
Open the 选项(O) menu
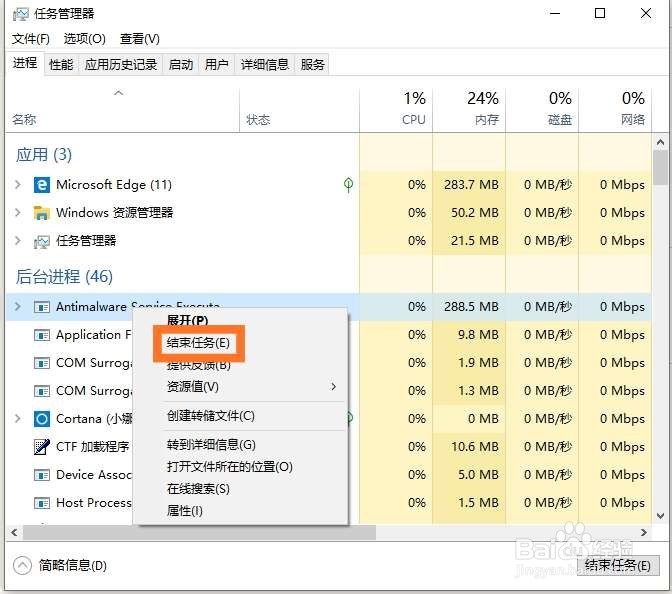tap(84, 39)
